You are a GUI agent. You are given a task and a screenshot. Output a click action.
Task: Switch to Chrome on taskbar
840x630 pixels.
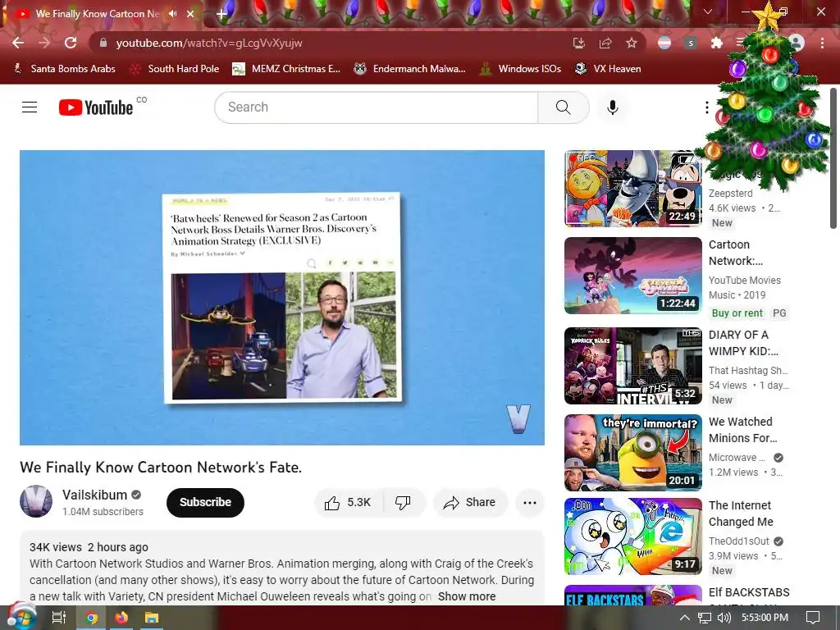pos(92,618)
